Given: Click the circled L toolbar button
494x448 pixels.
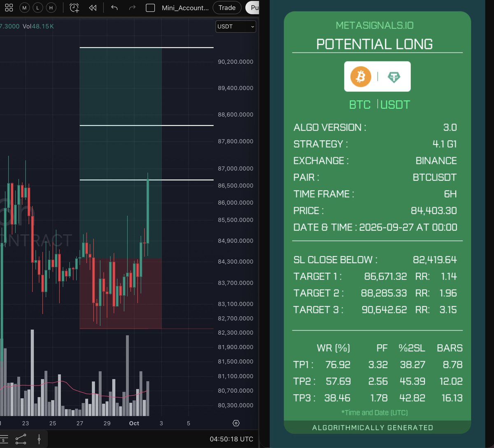Looking at the screenshot, I should (38, 7).
